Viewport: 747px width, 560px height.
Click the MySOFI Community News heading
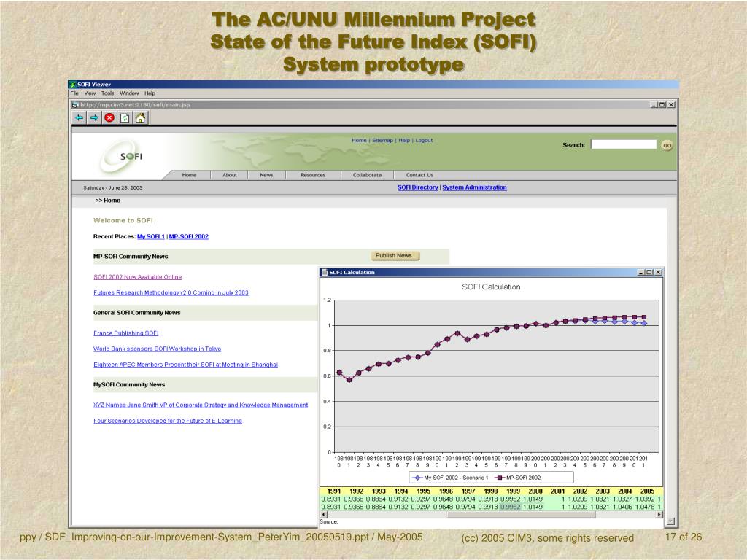point(129,385)
